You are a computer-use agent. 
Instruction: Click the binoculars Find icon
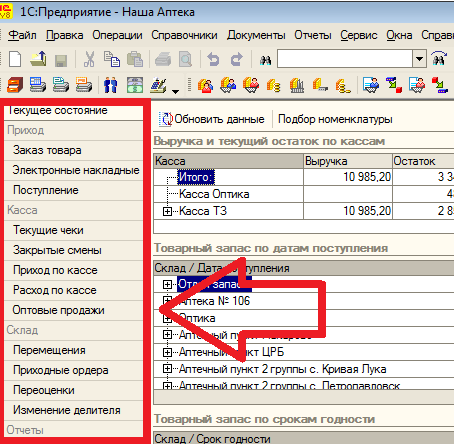coord(265,60)
